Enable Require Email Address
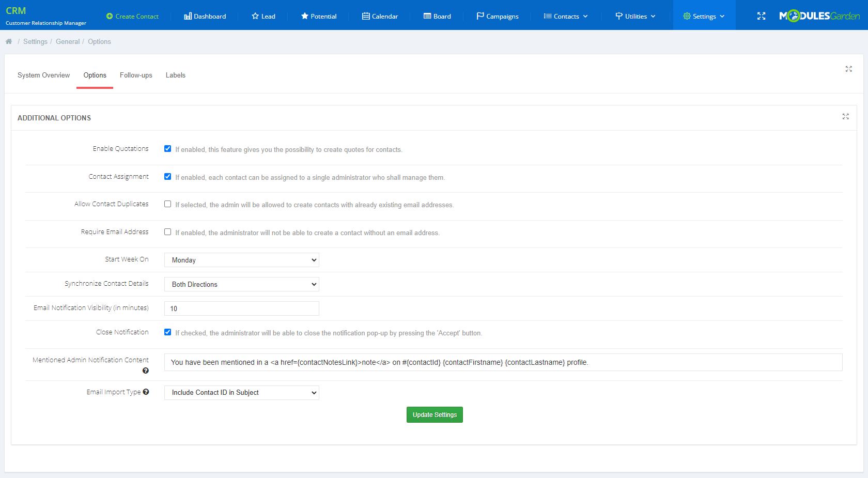This screenshot has height=478, width=868. coord(167,232)
